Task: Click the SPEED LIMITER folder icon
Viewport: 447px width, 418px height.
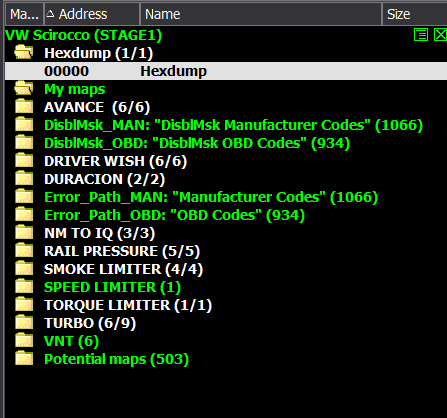Action: [x=24, y=287]
